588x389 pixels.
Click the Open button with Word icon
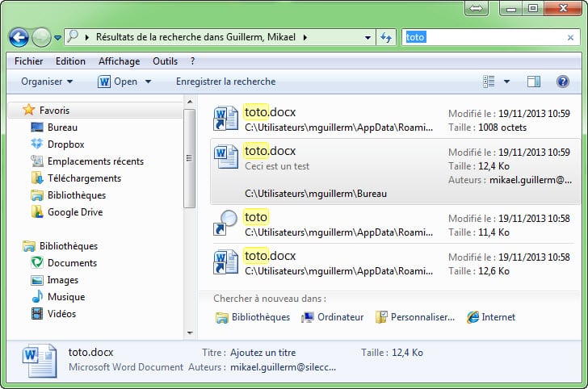tap(118, 82)
